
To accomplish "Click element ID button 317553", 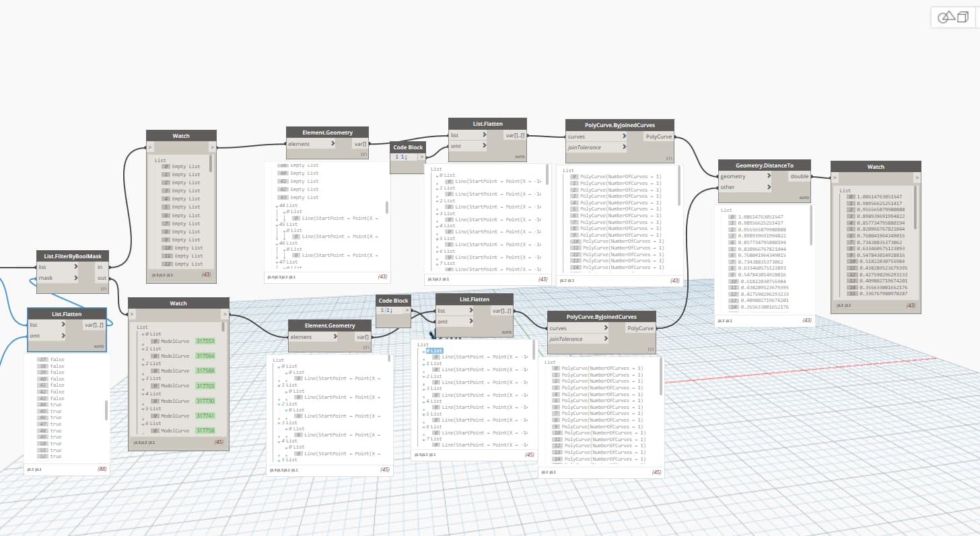I will (x=205, y=341).
